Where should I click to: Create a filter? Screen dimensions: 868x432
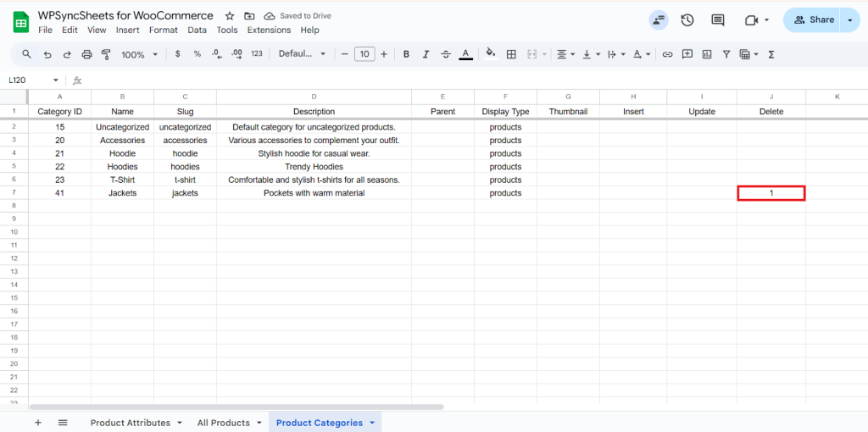tap(726, 54)
